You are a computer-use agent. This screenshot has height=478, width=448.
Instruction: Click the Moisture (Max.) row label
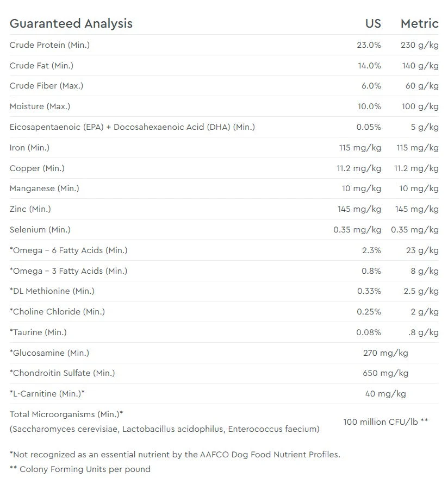tap(40, 106)
